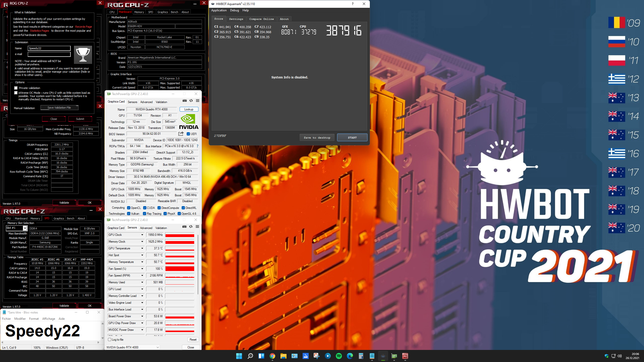Expand the Fan Speed (RPM) sensor dropdown
This screenshot has height=362, width=644.
pyautogui.click(x=142, y=276)
